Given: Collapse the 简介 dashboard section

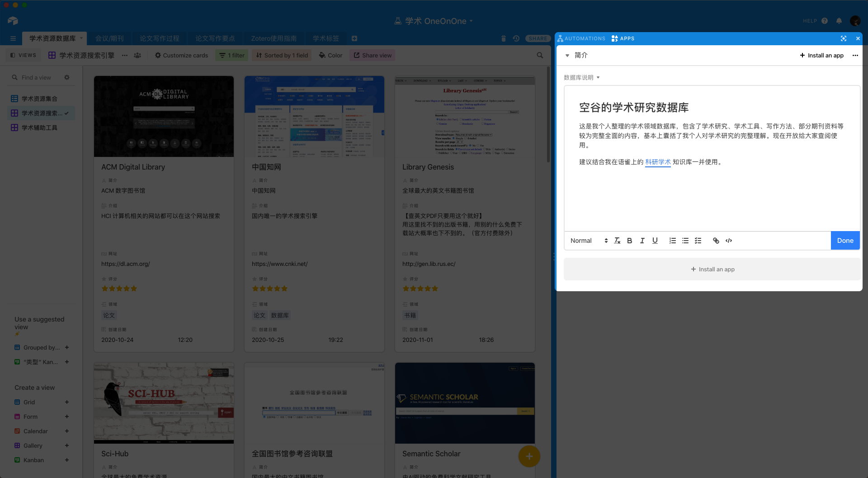Looking at the screenshot, I should 567,55.
